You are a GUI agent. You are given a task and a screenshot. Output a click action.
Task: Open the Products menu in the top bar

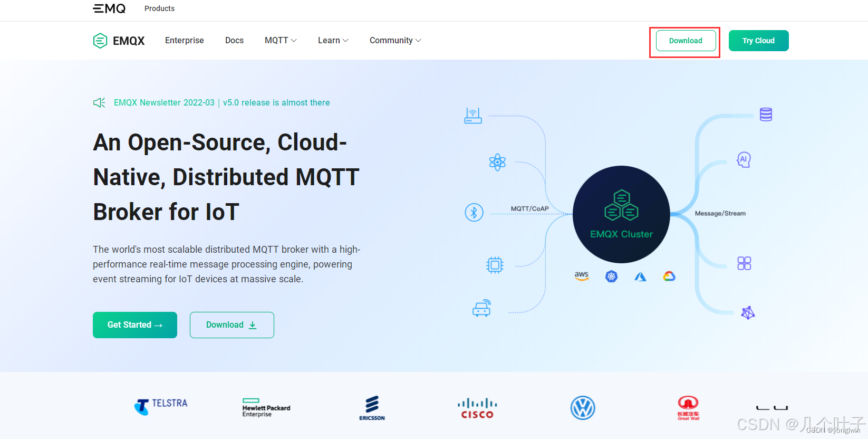pyautogui.click(x=159, y=8)
